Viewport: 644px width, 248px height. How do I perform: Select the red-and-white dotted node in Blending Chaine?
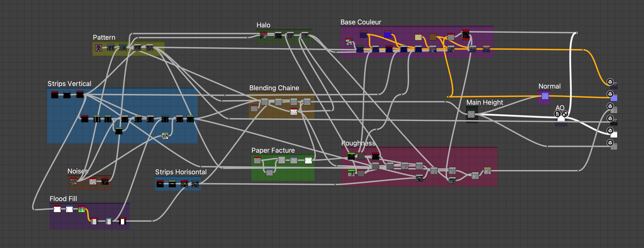point(294,111)
